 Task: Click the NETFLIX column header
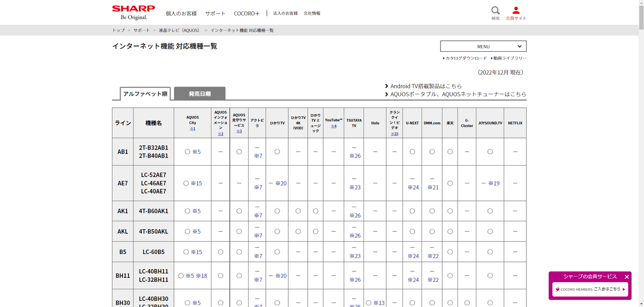pos(515,123)
